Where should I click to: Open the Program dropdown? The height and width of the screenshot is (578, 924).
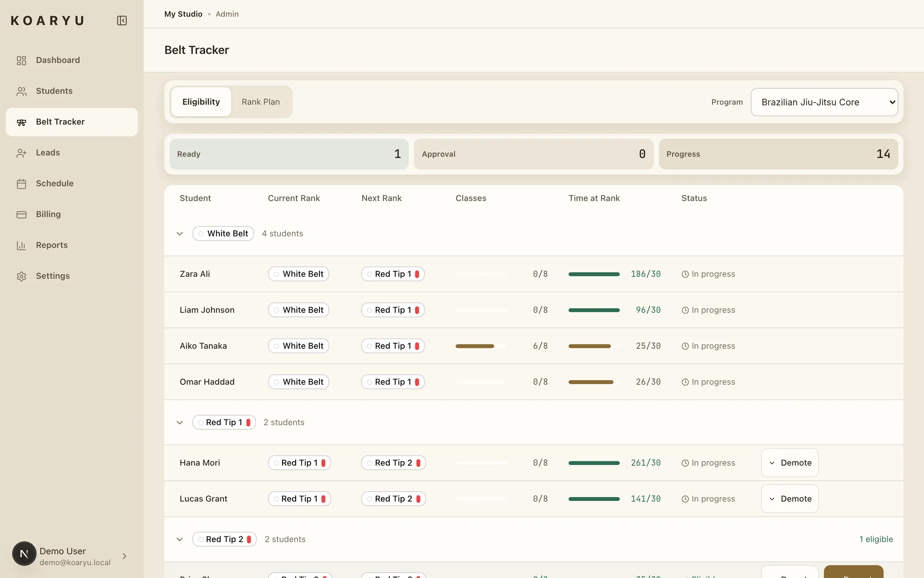[824, 102]
